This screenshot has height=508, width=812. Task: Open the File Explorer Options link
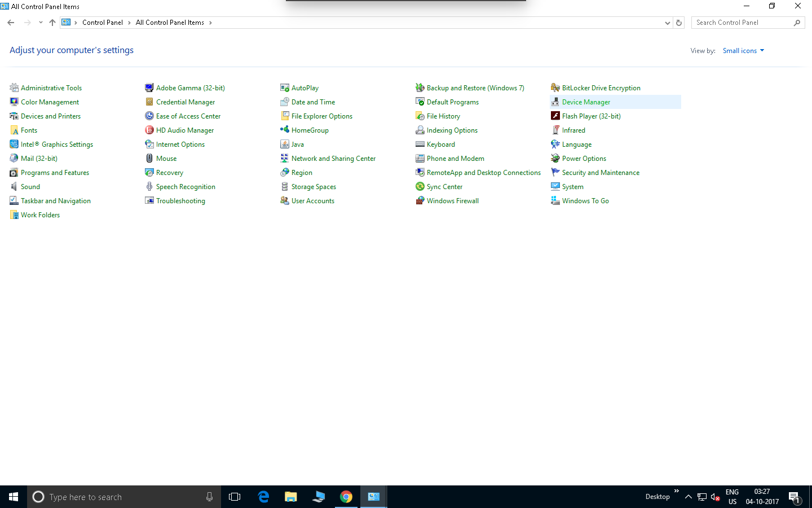pos(322,116)
